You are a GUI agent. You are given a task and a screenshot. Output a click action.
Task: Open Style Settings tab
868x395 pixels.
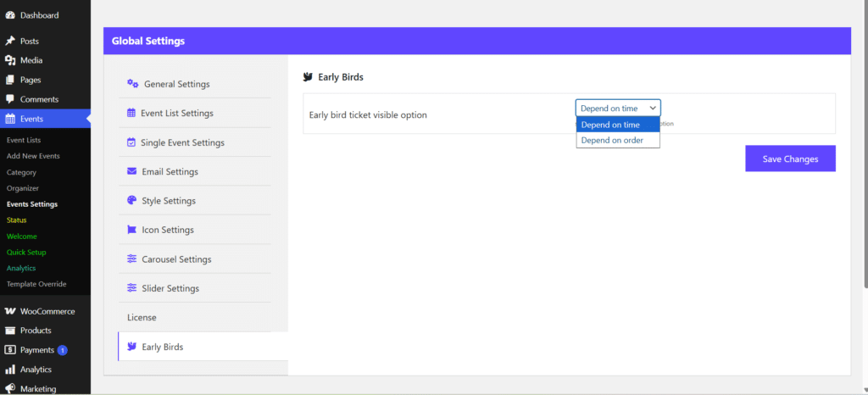click(x=195, y=200)
